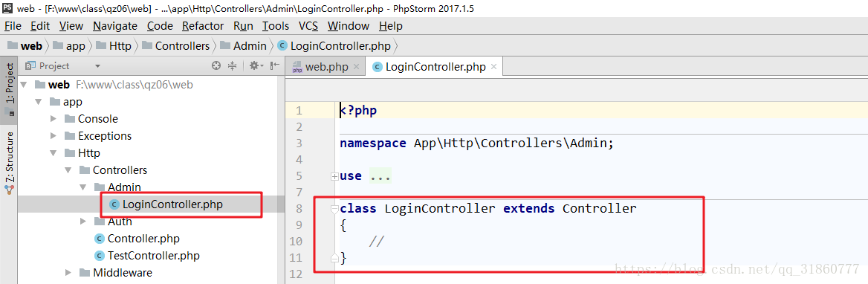Open the Run menu

point(243,26)
